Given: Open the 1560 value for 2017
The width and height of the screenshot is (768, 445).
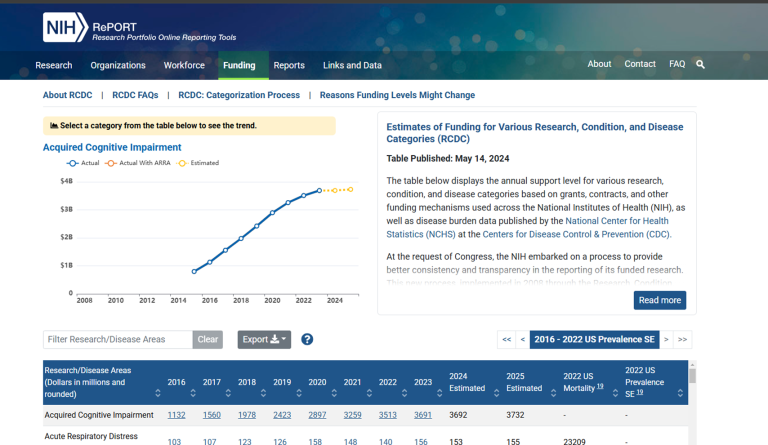Looking at the screenshot, I should [212, 415].
